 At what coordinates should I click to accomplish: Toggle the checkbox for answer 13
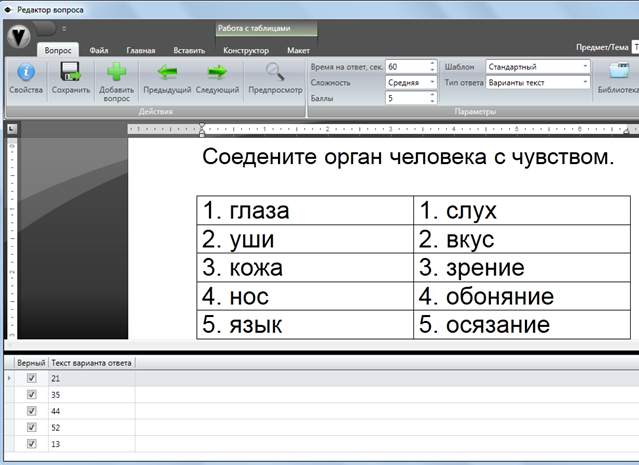click(31, 443)
